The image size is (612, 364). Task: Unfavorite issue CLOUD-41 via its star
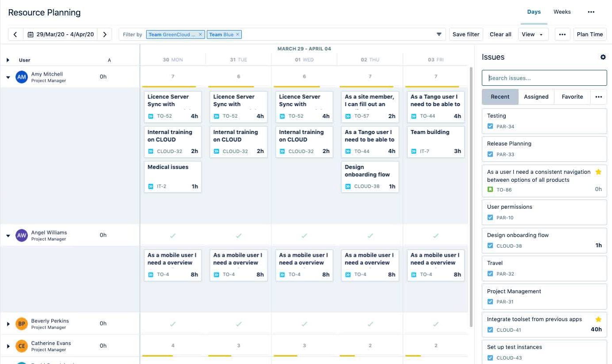[x=599, y=319]
